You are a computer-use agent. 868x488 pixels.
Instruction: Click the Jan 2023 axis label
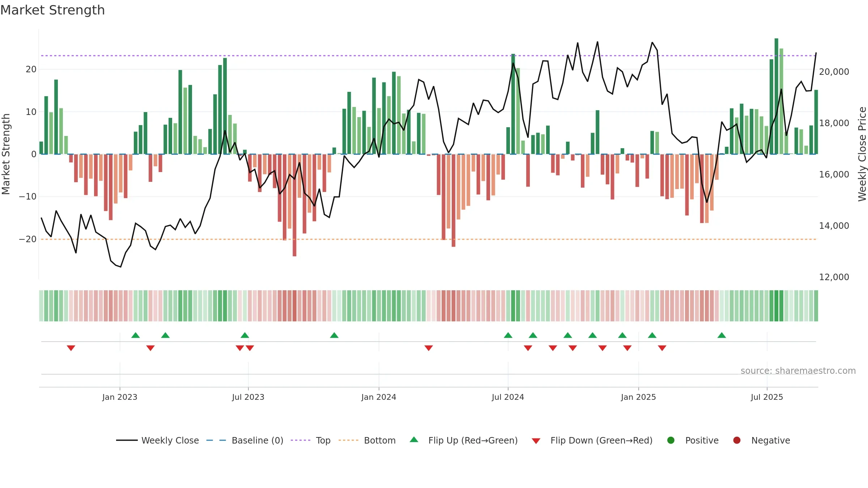click(120, 397)
